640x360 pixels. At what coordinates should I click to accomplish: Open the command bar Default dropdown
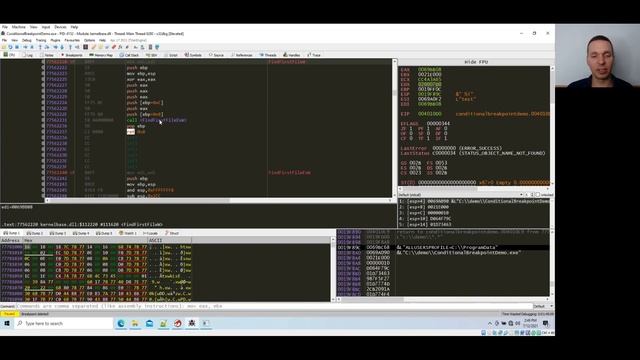pyautogui.click(x=543, y=306)
